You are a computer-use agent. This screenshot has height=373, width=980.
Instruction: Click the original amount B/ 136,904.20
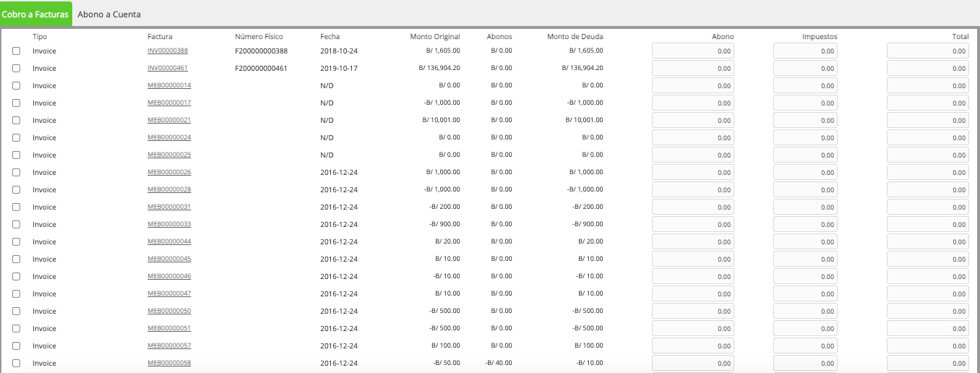[439, 68]
